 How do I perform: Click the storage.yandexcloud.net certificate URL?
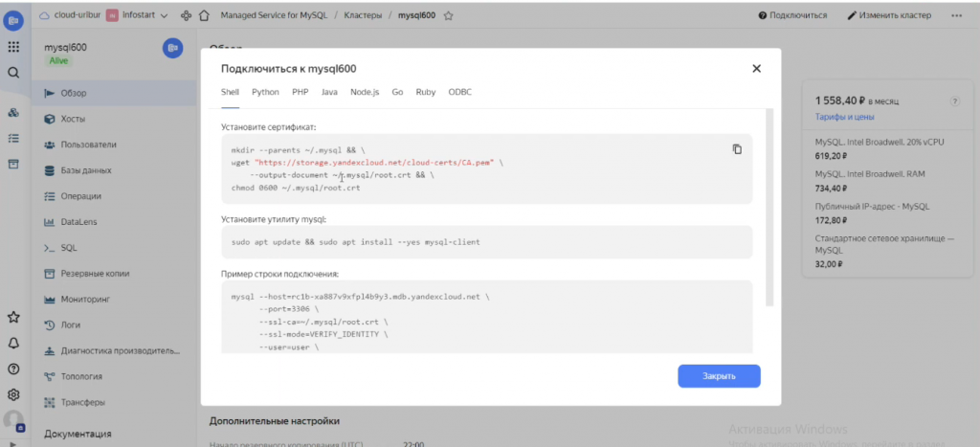(x=374, y=163)
